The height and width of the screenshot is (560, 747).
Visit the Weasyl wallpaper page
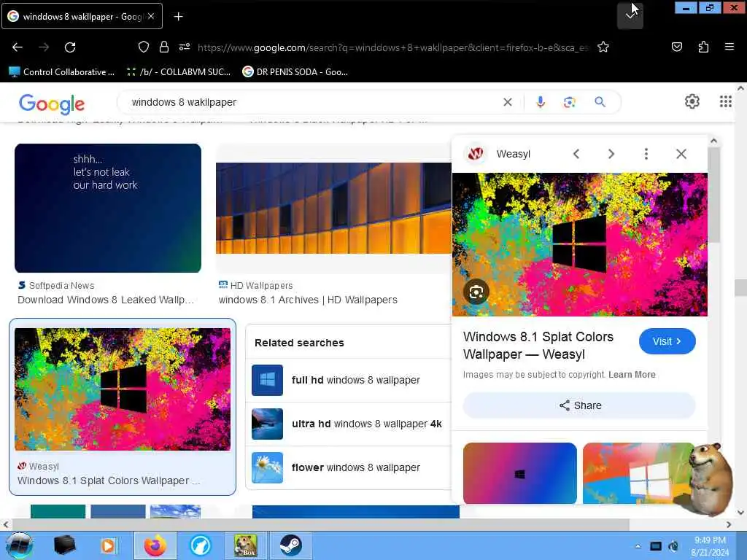point(667,341)
